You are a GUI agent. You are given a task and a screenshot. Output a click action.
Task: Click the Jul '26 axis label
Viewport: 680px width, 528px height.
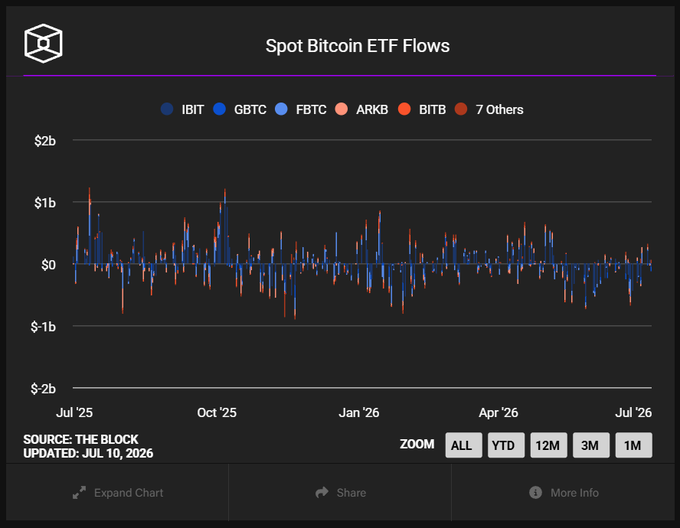pos(633,412)
